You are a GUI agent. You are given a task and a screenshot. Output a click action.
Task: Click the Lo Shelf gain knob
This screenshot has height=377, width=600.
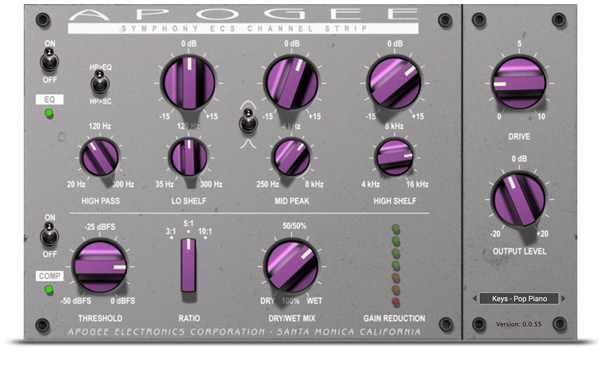click(x=189, y=83)
